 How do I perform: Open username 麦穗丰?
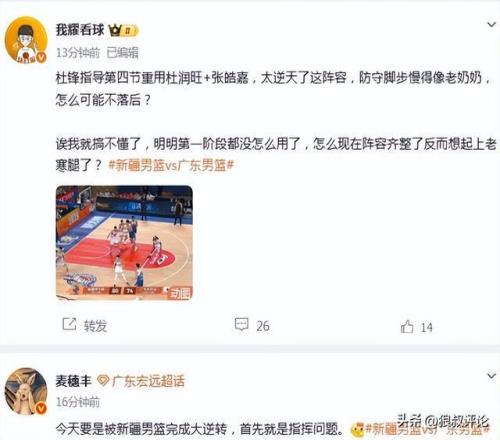coord(74,381)
